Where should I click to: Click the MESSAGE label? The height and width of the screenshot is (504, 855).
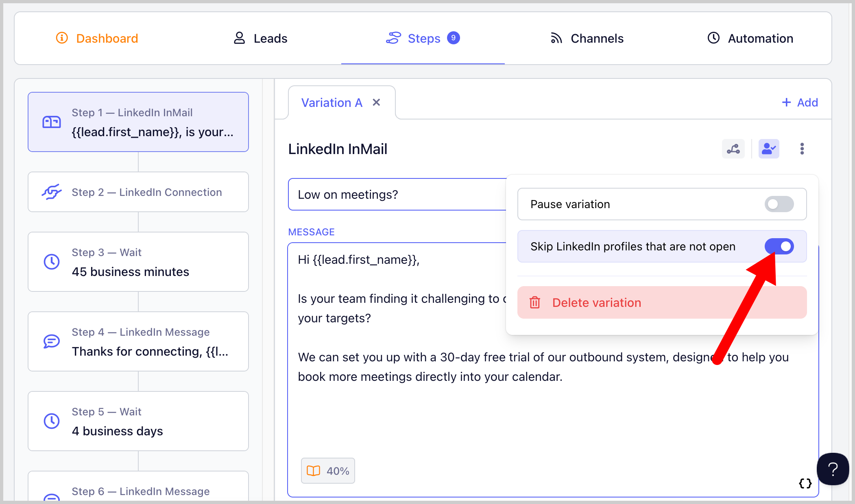311,232
